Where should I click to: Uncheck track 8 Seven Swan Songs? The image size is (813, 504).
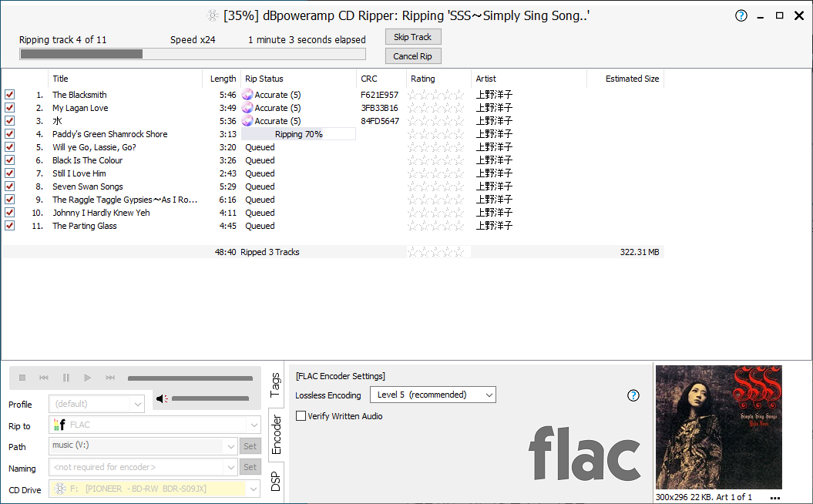(x=10, y=186)
